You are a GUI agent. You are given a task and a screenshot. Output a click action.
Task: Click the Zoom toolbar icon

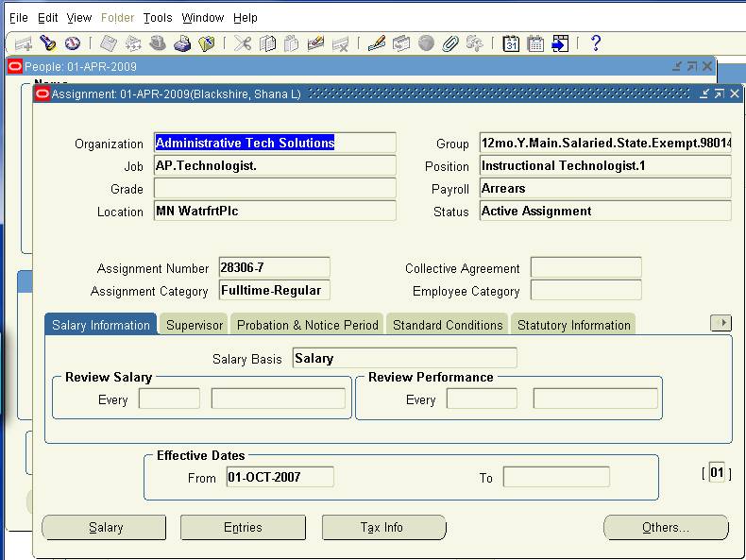(401, 43)
